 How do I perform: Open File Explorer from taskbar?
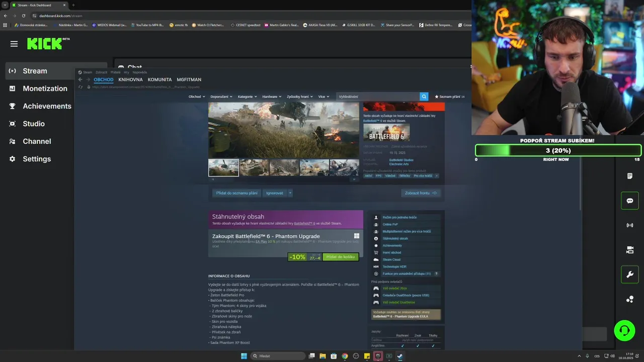click(x=323, y=356)
